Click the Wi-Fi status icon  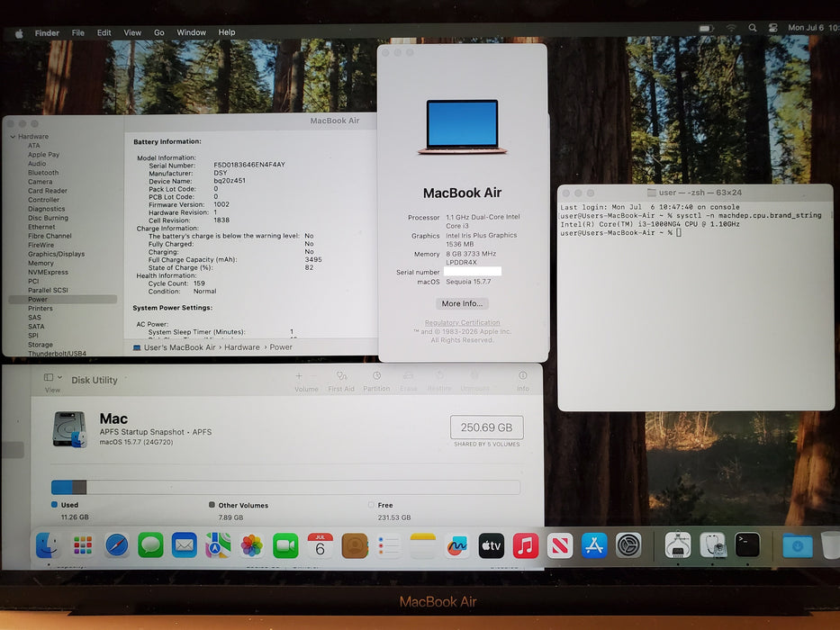pyautogui.click(x=731, y=28)
